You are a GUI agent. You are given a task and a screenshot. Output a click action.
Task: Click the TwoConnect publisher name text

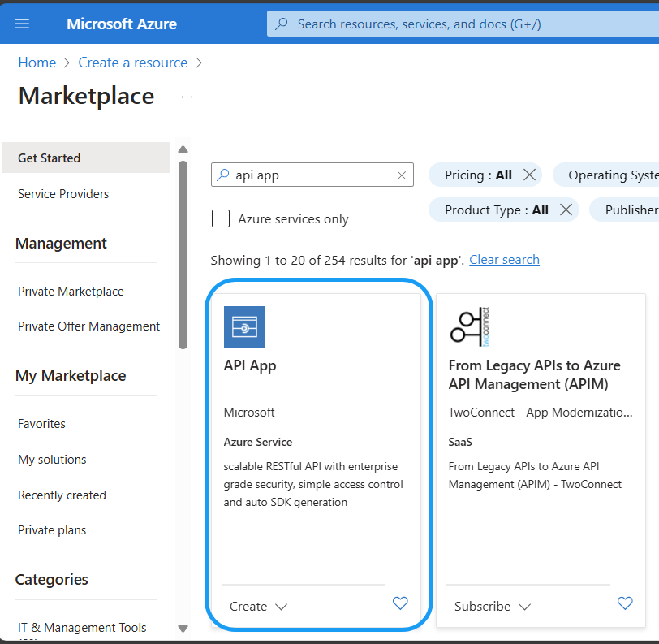[540, 413]
